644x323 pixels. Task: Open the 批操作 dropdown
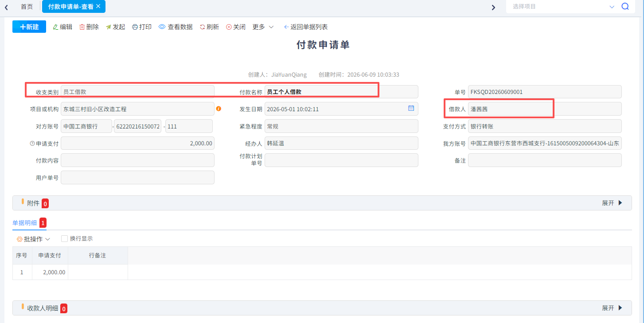[x=33, y=239]
